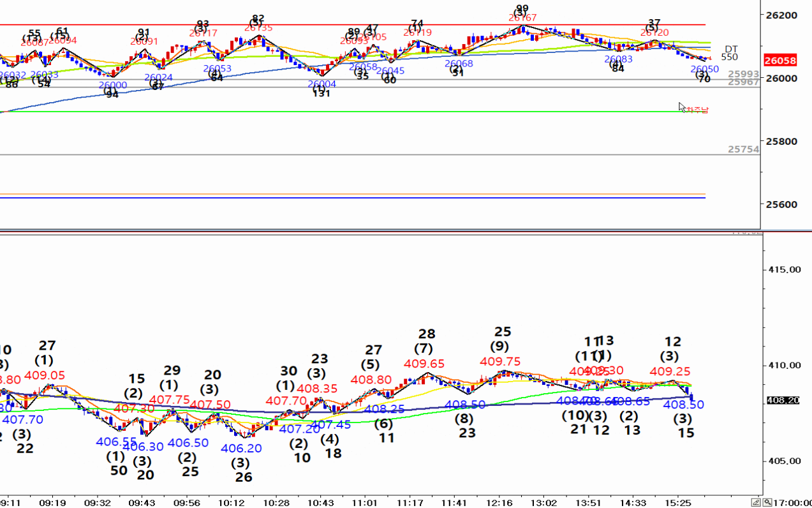812x508 pixels.
Task: Click the 26167 swing high label
Action: click(x=522, y=18)
